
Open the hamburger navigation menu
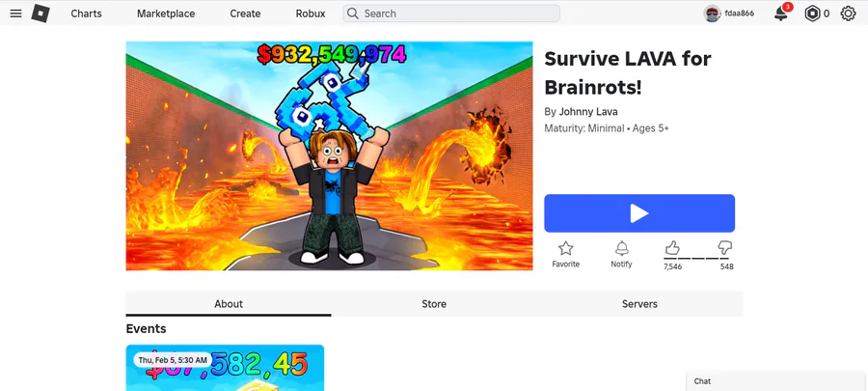[x=16, y=14]
